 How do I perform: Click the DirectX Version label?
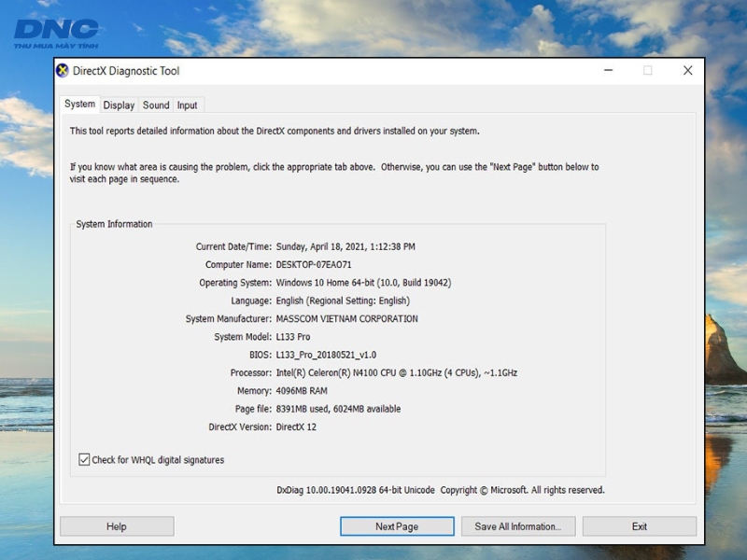tap(240, 427)
